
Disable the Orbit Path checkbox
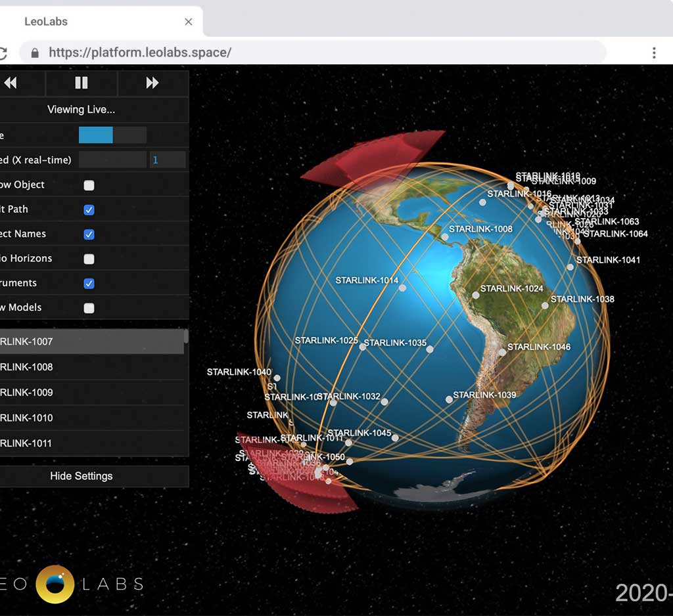point(89,209)
